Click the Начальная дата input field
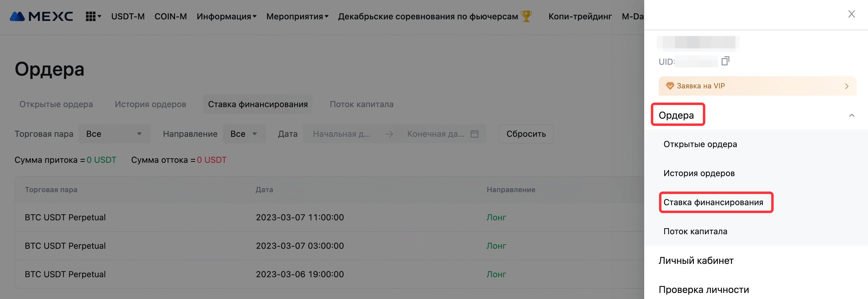The width and height of the screenshot is (868, 299). click(341, 134)
